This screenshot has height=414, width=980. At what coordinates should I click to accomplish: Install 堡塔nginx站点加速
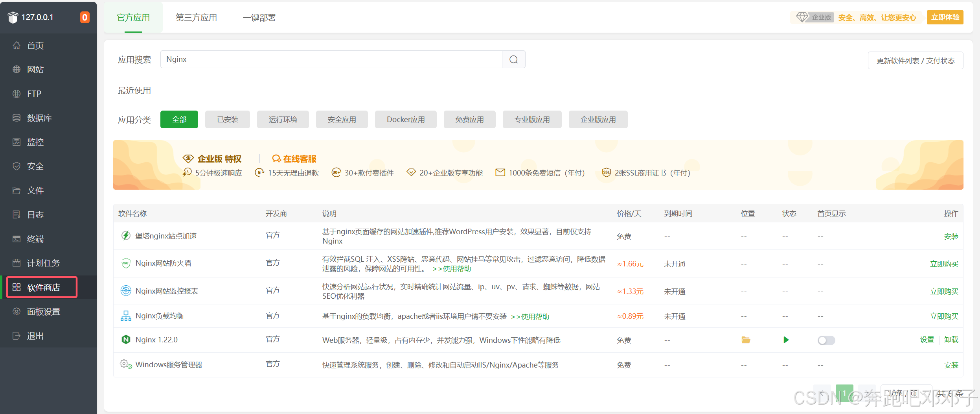(951, 236)
